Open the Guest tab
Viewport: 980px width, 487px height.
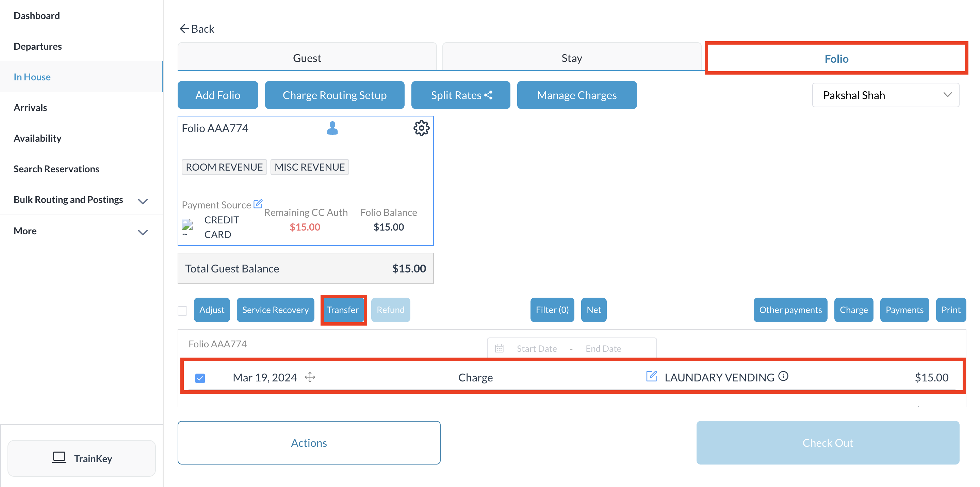tap(307, 58)
